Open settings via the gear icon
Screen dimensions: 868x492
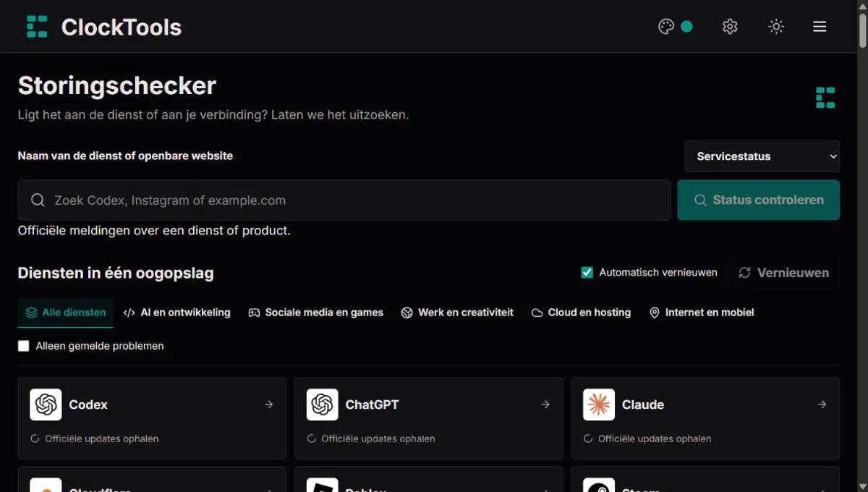730,27
